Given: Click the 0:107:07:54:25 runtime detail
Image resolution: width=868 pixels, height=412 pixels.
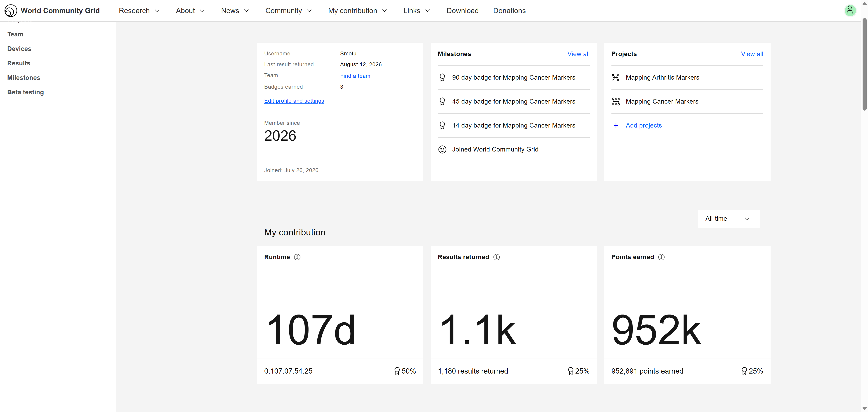Looking at the screenshot, I should coord(288,371).
